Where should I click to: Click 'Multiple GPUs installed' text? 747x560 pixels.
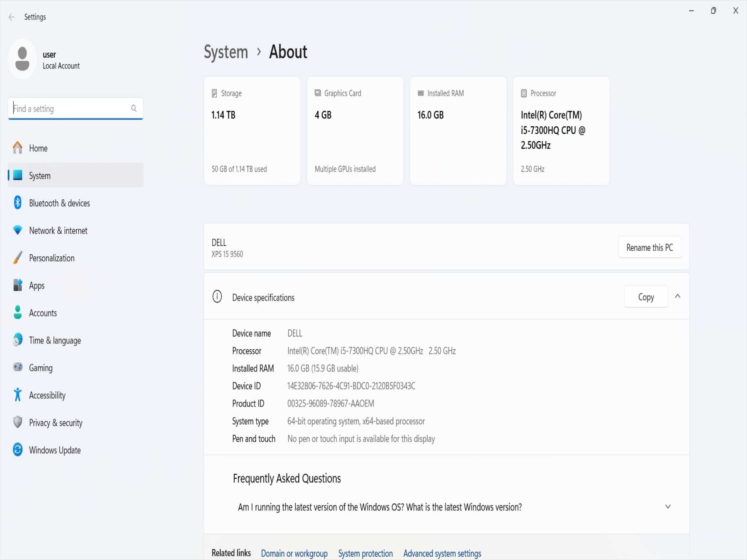[x=345, y=169]
